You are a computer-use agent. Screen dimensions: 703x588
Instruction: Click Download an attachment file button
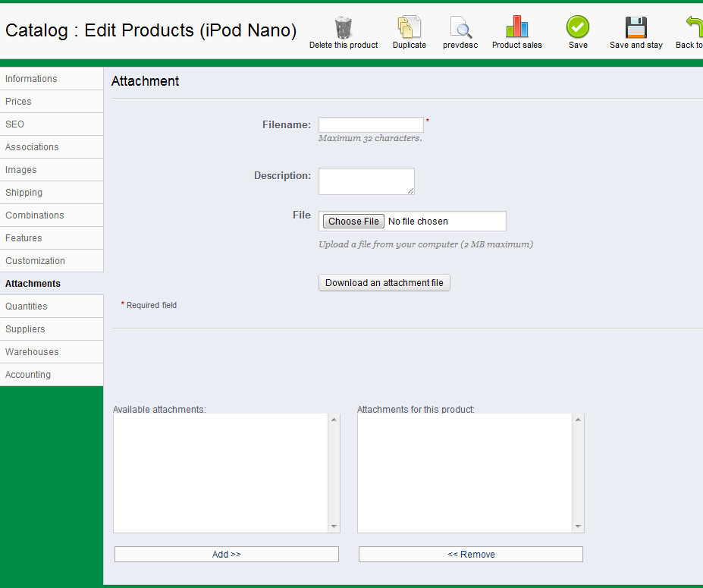[384, 283]
